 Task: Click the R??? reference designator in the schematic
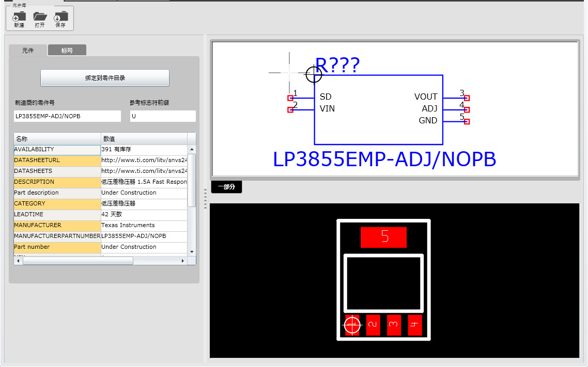click(337, 65)
